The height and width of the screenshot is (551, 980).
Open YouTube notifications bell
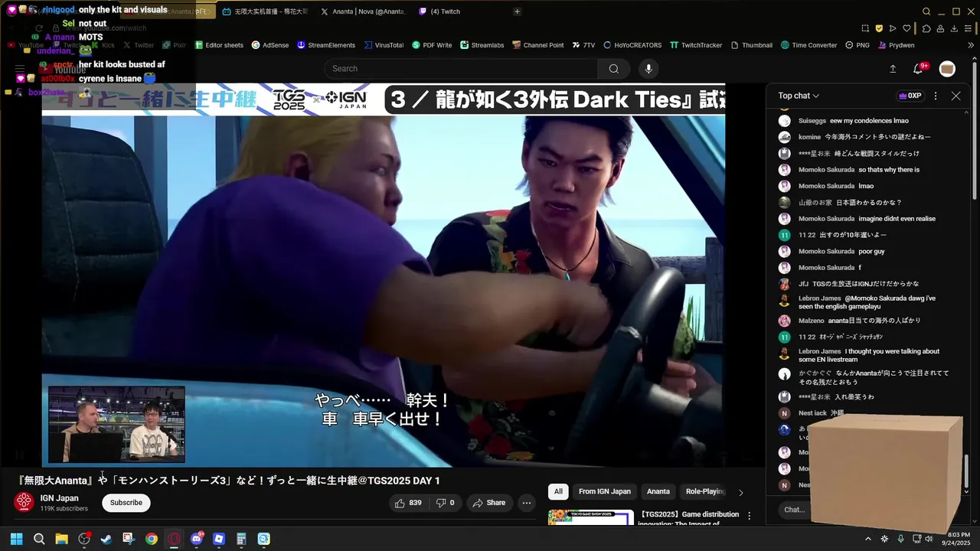(x=918, y=69)
